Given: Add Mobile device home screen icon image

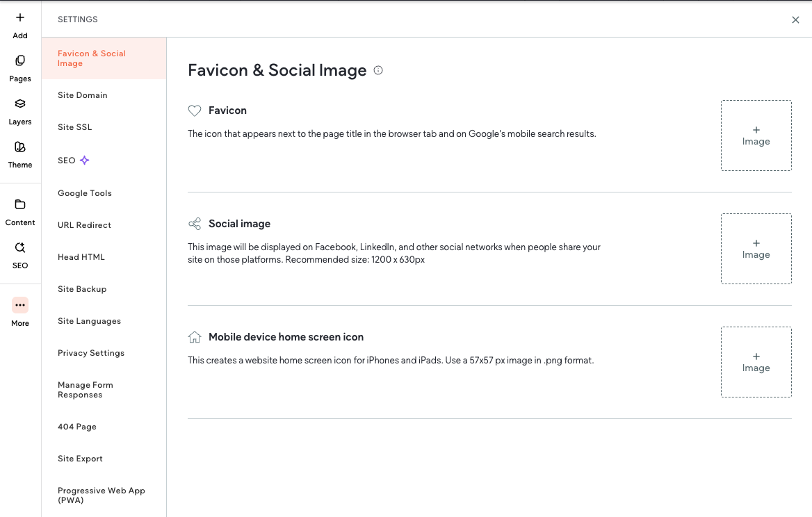Looking at the screenshot, I should 756,362.
